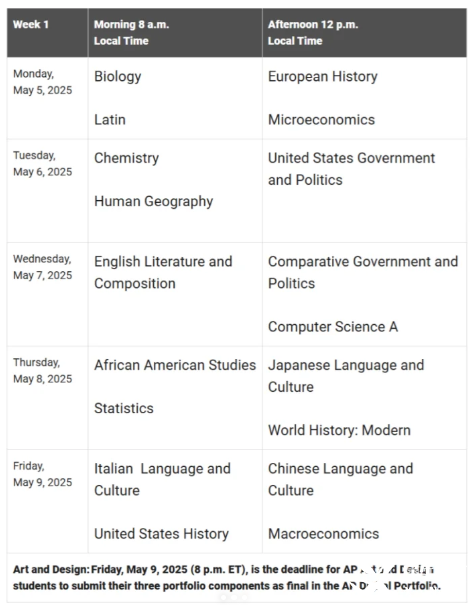Select United States History exam
Image resolution: width=472 pixels, height=605 pixels.
162,534
